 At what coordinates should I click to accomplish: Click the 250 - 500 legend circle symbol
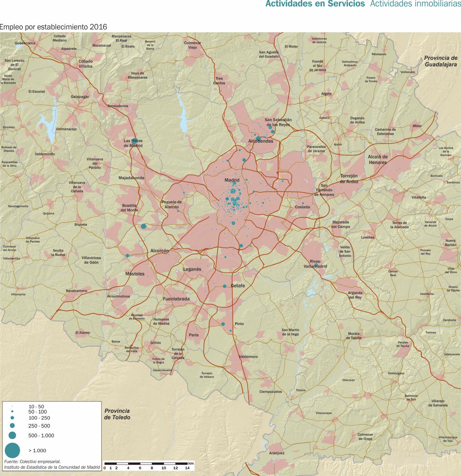click(12, 426)
